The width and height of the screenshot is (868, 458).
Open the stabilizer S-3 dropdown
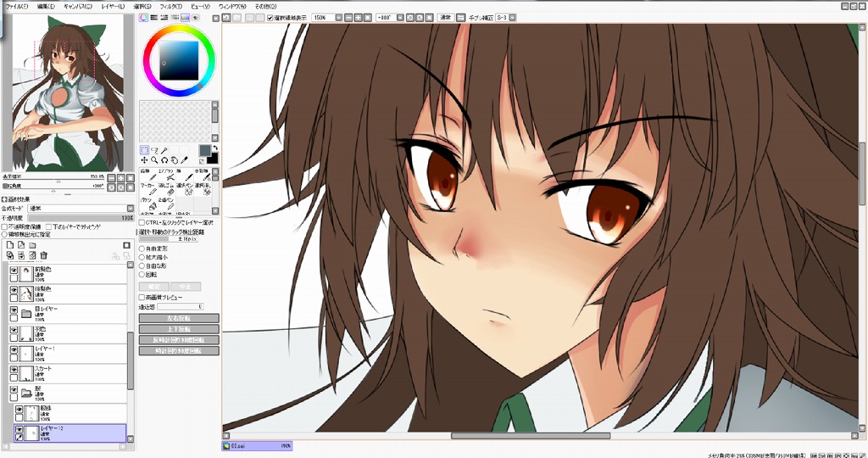[x=513, y=18]
